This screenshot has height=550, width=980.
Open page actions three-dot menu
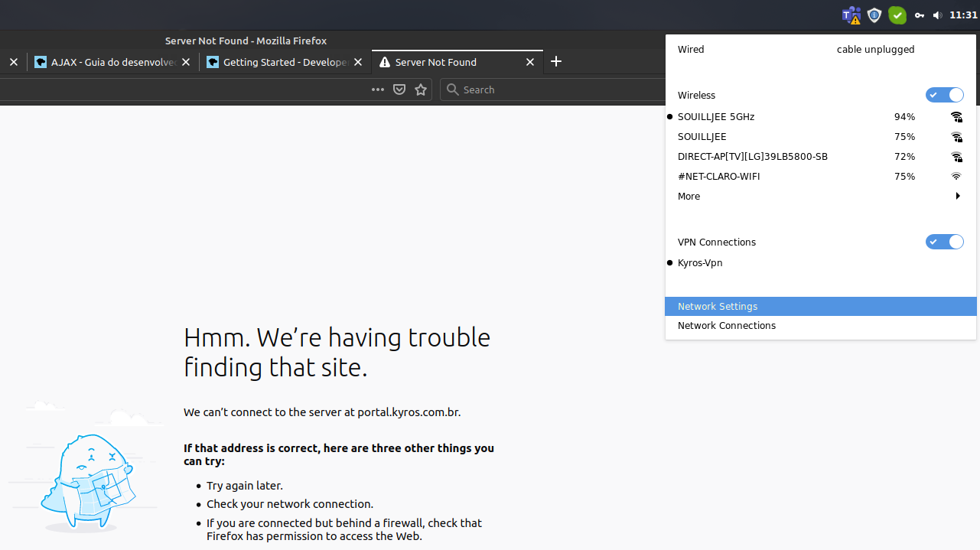point(378,89)
